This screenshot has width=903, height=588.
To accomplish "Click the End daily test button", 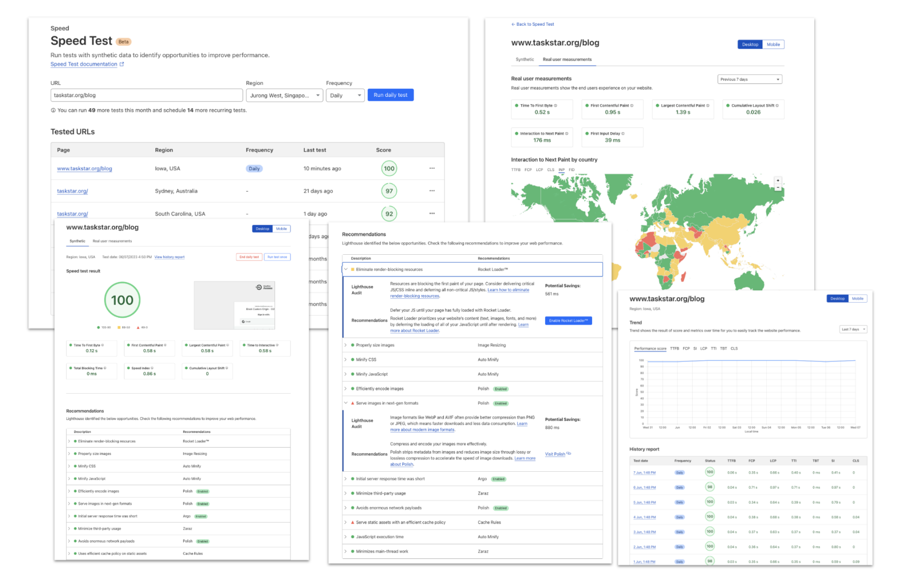I will (249, 257).
